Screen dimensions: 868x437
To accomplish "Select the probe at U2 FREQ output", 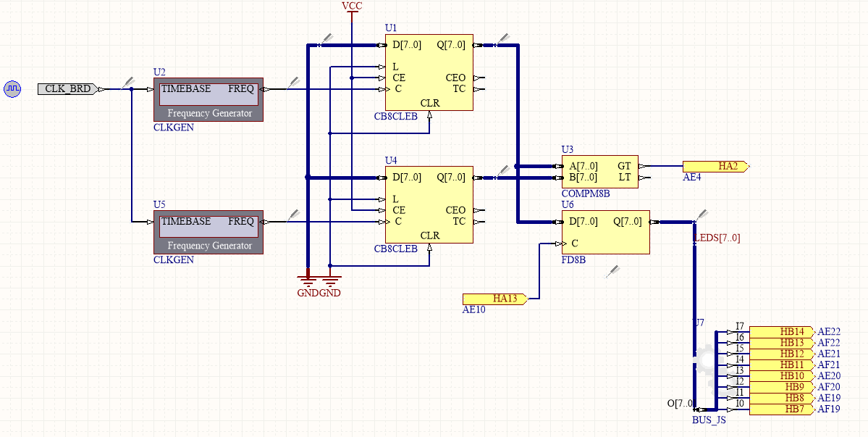I will (x=293, y=83).
